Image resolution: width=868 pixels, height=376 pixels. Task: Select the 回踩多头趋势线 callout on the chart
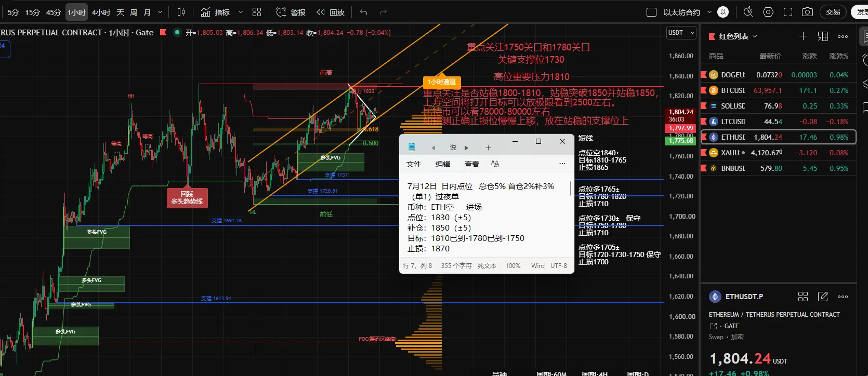pos(187,197)
